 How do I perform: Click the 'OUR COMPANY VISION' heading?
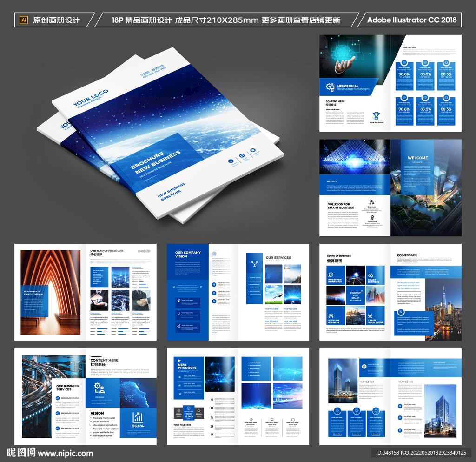(x=188, y=254)
